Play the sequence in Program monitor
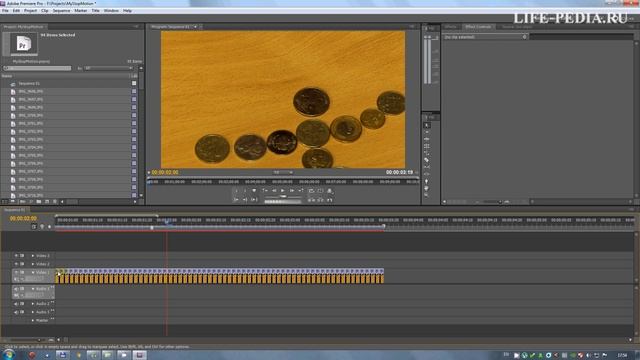This screenshot has height=360, width=640. (x=282, y=191)
